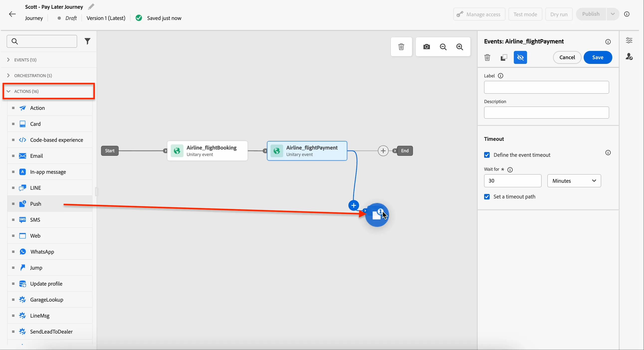
Task: Click the Dry run button
Action: pyautogui.click(x=558, y=14)
